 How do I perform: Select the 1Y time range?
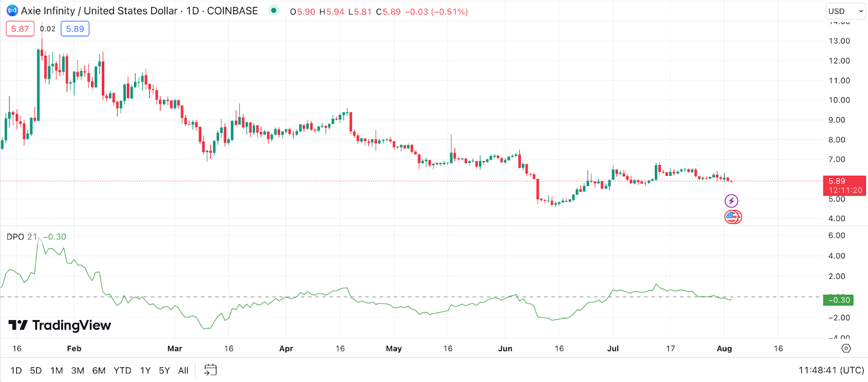(x=145, y=371)
